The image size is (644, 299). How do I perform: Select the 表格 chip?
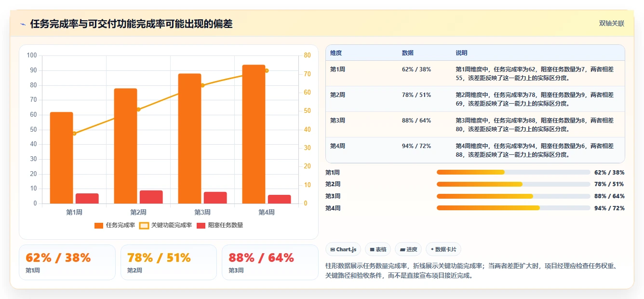[x=378, y=249]
